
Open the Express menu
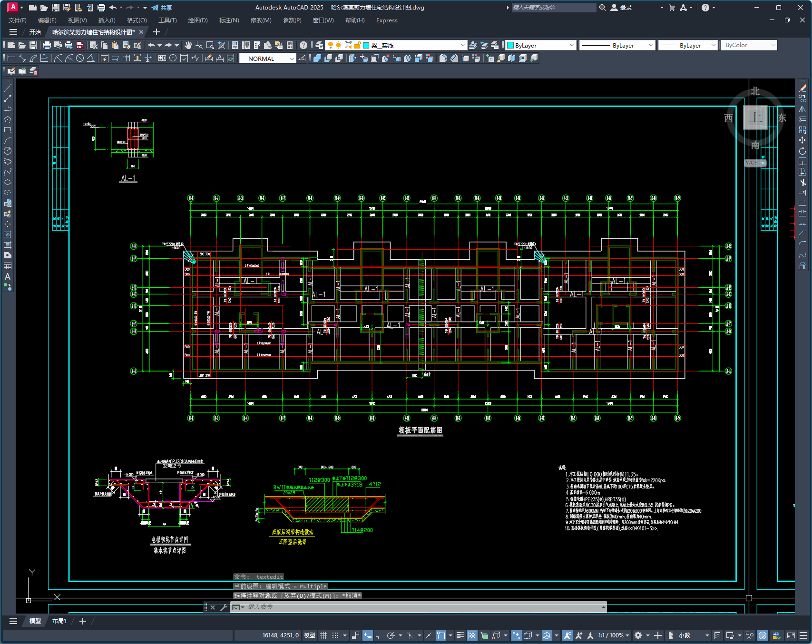coord(387,20)
